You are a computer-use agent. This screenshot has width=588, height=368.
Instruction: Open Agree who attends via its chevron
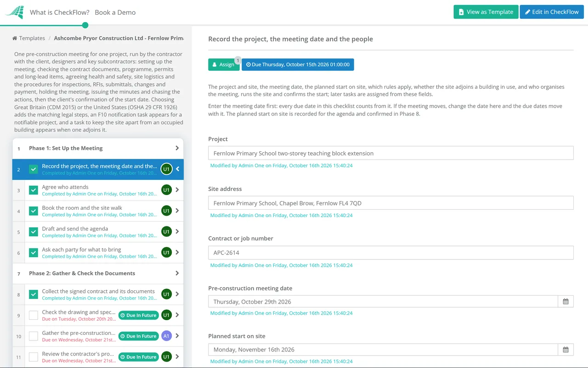point(177,190)
